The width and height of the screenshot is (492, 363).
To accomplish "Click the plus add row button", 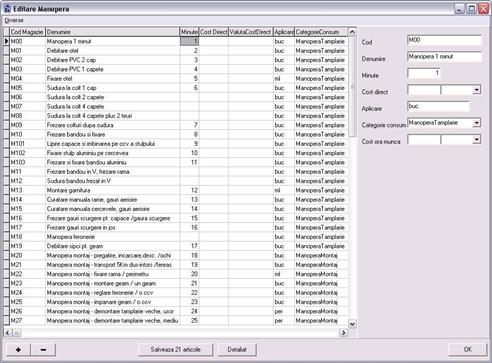I will click(18, 349).
